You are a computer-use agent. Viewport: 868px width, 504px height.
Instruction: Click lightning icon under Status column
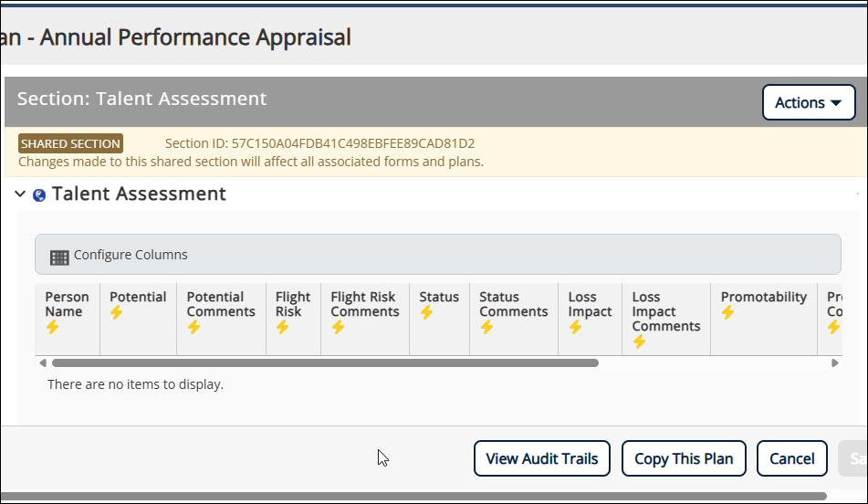click(x=426, y=313)
